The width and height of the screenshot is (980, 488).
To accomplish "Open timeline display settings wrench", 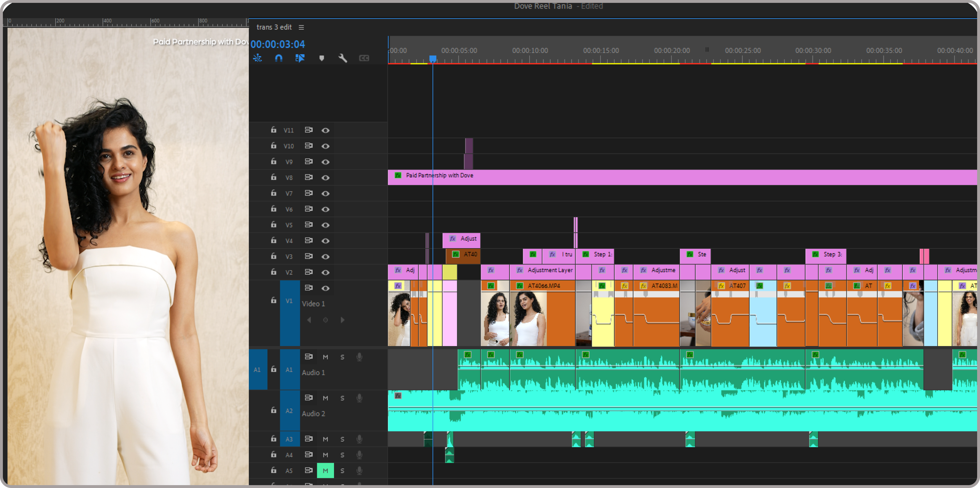I will click(342, 58).
